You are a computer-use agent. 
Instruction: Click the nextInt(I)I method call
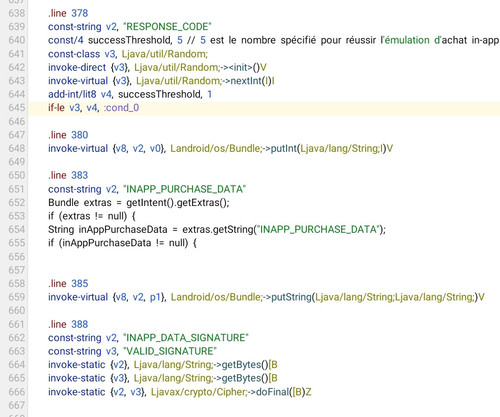click(252, 81)
